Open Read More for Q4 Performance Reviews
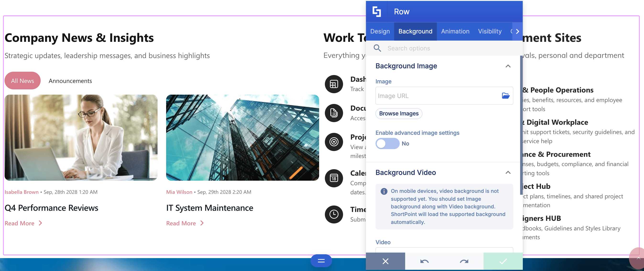 coord(20,223)
